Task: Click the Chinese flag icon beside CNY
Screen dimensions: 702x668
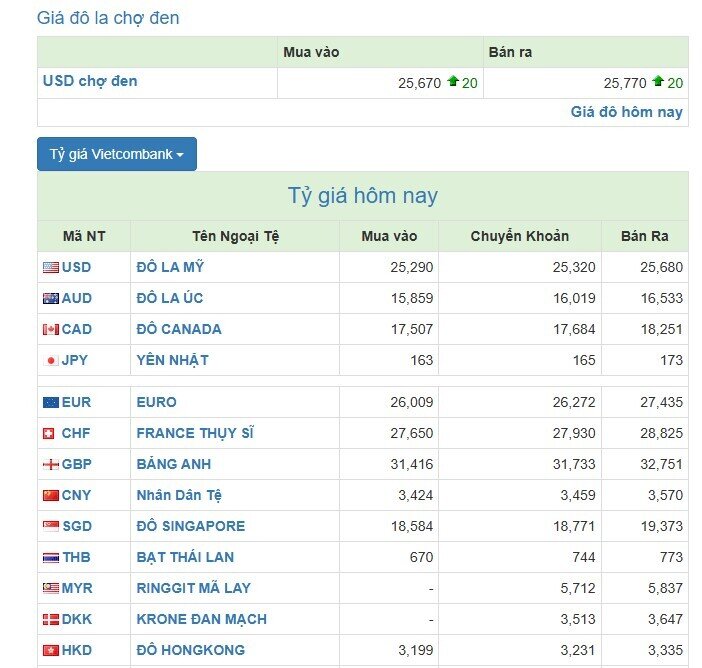Action: tap(51, 495)
